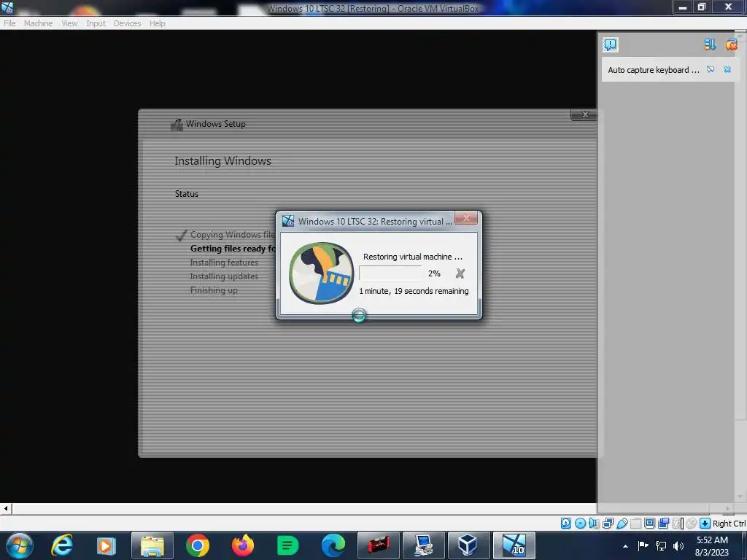The width and height of the screenshot is (747, 560).
Task: Click the forbid-message icon beside Auto capture keyboard
Action: pos(711,69)
